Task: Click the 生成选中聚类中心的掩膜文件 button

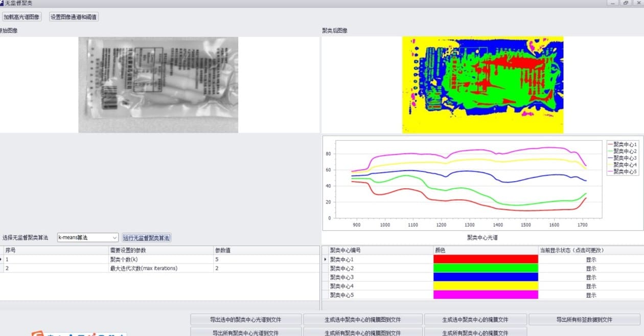Action: click(x=475, y=320)
